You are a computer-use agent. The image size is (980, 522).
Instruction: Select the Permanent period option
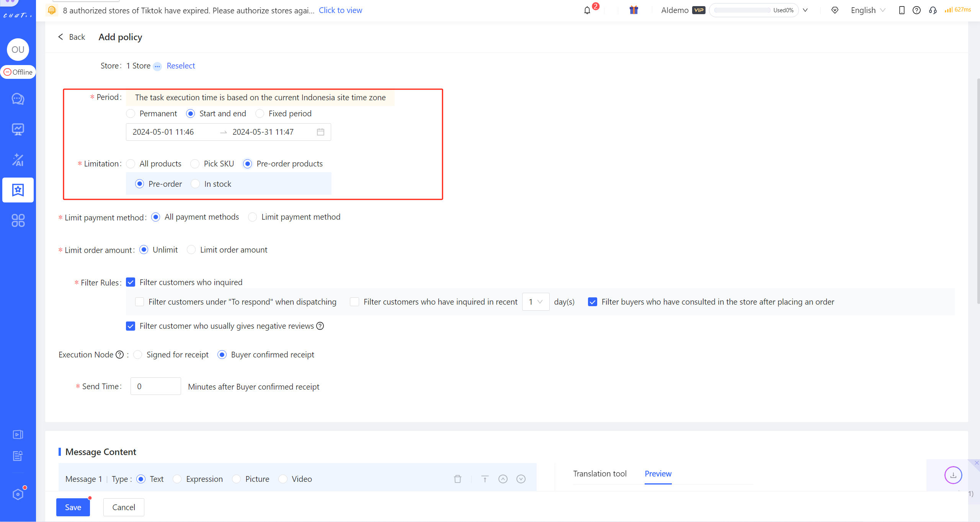tap(131, 114)
